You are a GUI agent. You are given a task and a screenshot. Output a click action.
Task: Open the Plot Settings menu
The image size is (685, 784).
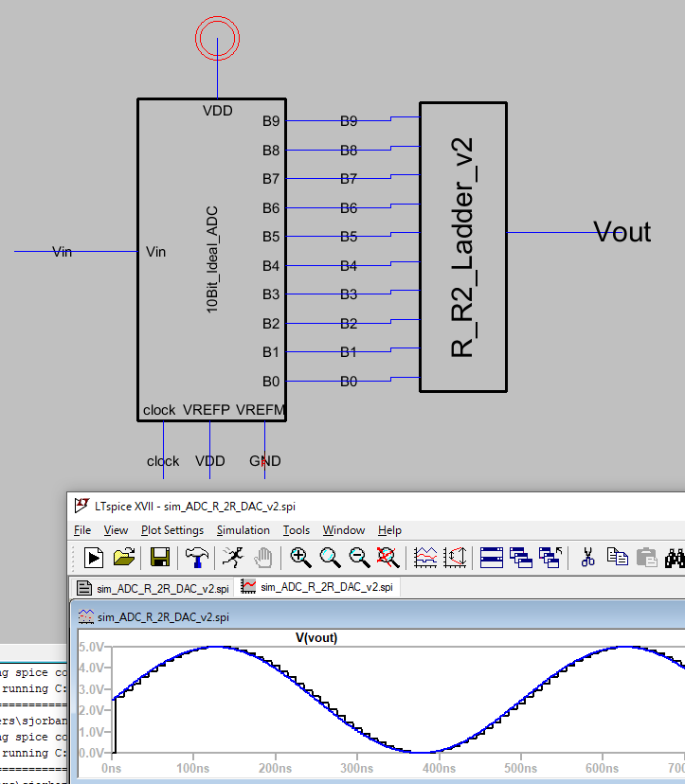171,530
